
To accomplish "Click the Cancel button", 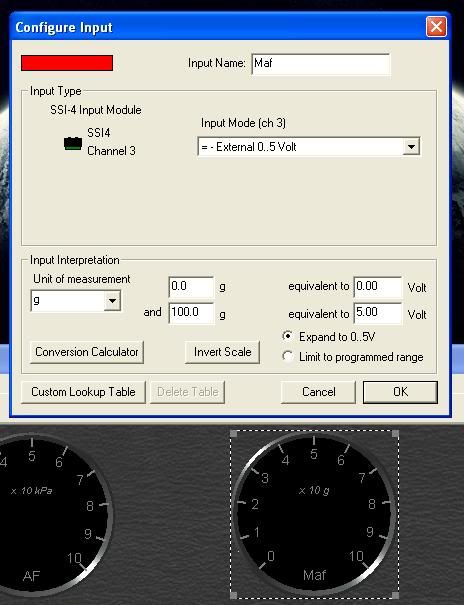I will click(318, 392).
